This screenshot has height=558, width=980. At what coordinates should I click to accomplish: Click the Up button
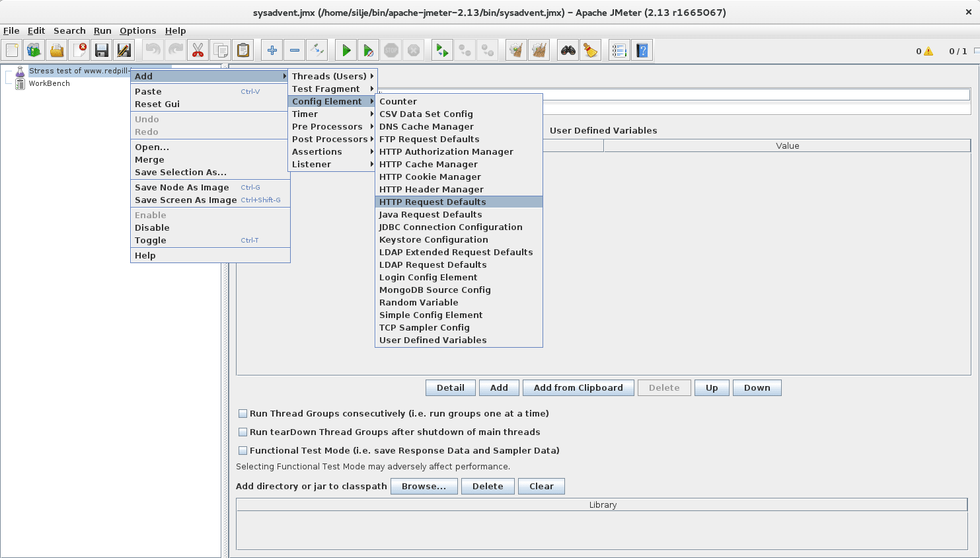[712, 387]
